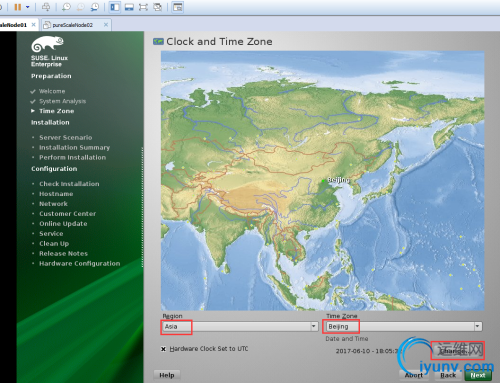The image size is (500, 383).
Task: Click 'Network' in the sidebar
Action: (x=53, y=204)
